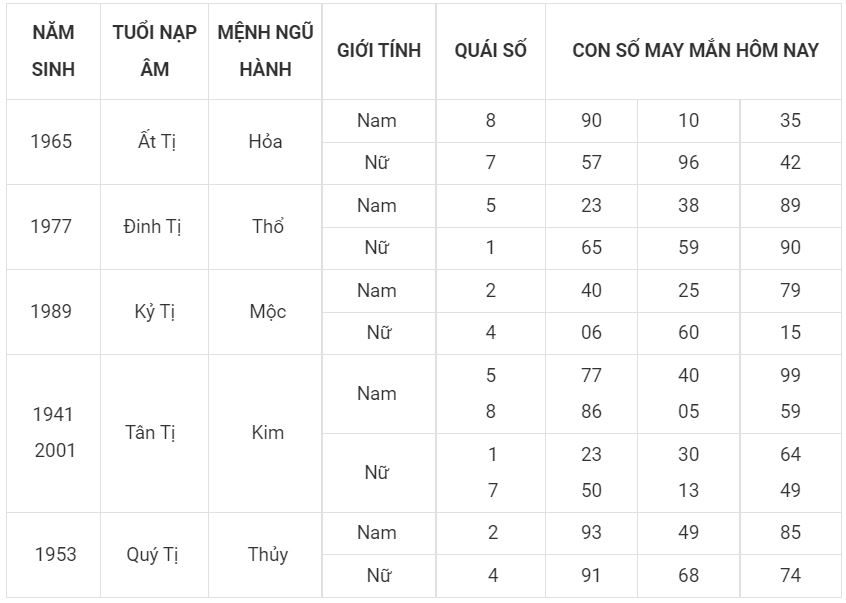The width and height of the screenshot is (846, 603).
Task: Click the 1953 year cell
Action: (53, 554)
